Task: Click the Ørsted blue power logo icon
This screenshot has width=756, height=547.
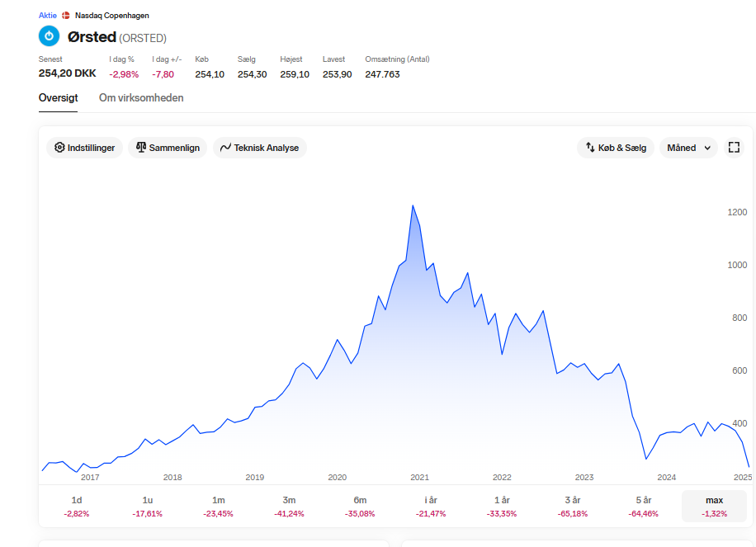Action: (49, 36)
